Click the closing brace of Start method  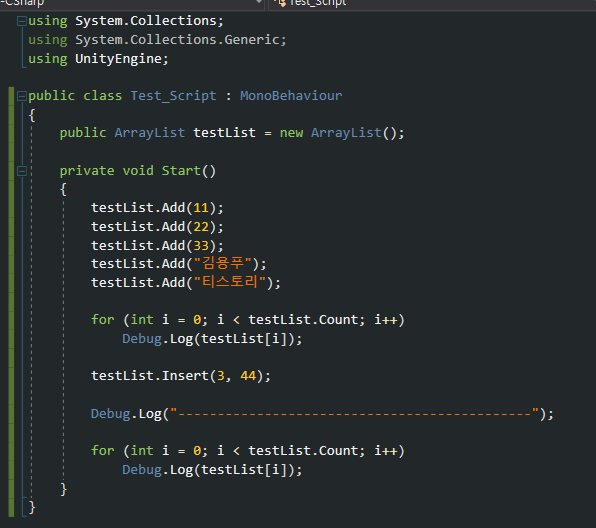(63, 489)
